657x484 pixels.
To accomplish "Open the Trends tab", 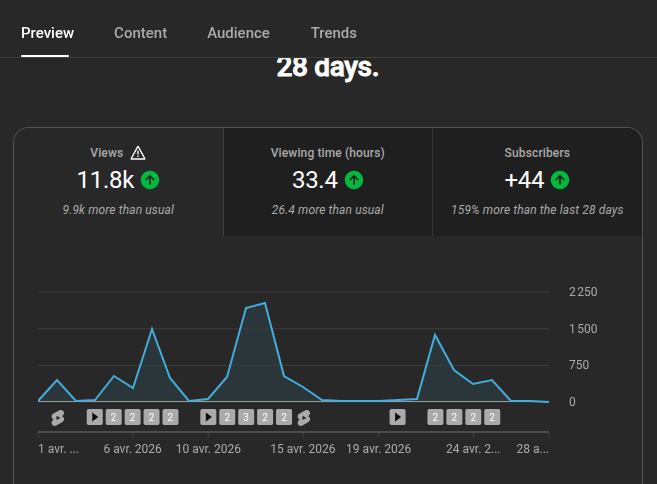I will [x=334, y=33].
